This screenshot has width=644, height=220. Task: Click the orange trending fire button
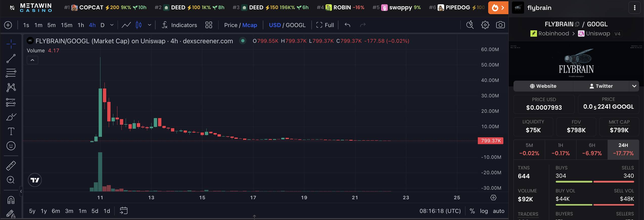point(498,8)
